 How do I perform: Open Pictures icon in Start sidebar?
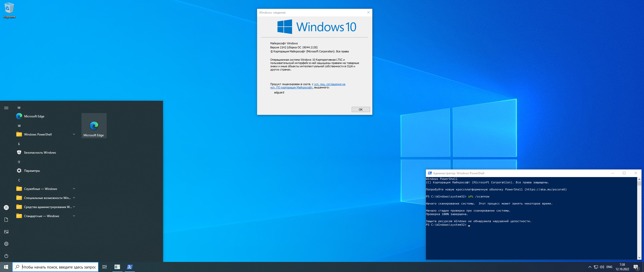(x=6, y=232)
